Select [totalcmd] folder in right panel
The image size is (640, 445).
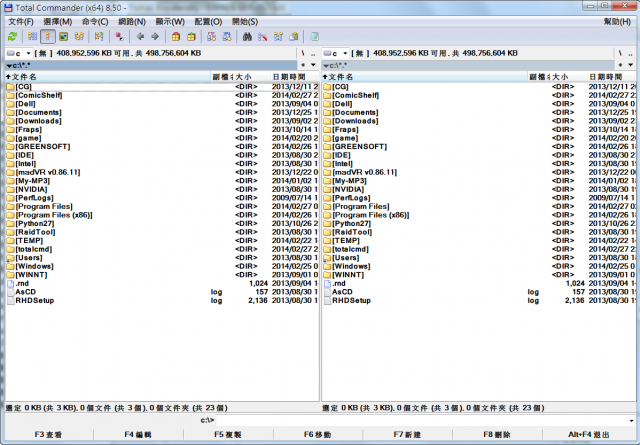point(479,249)
